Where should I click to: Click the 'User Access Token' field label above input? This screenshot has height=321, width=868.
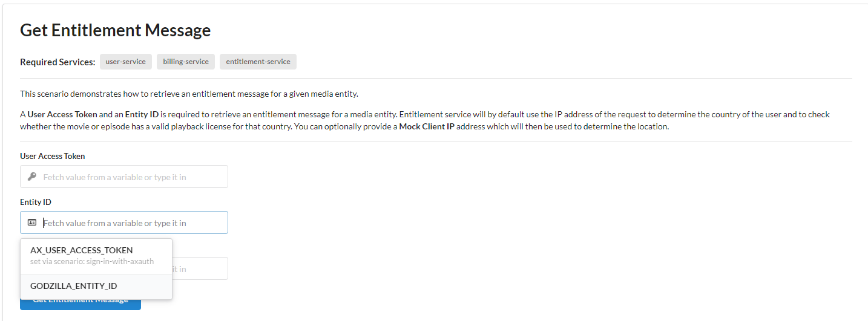tap(53, 156)
